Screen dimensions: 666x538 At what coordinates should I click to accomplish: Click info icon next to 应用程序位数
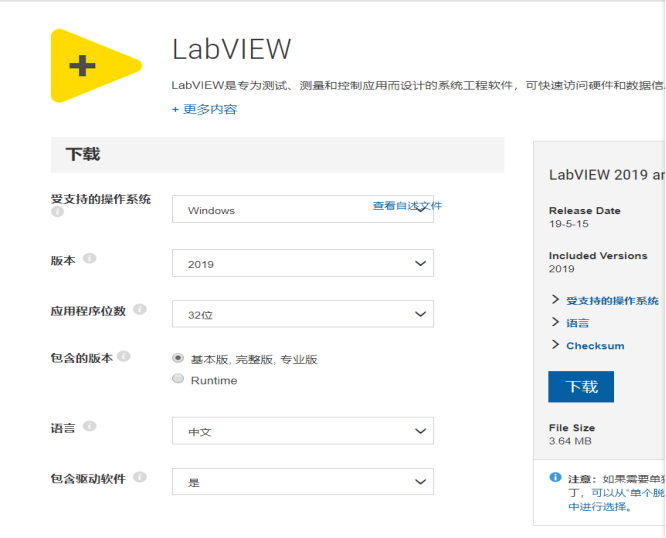(140, 309)
